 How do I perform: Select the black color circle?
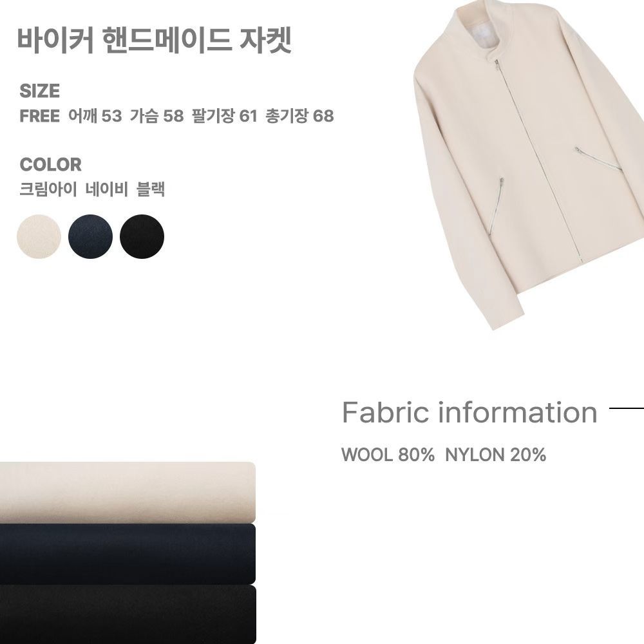(x=142, y=236)
